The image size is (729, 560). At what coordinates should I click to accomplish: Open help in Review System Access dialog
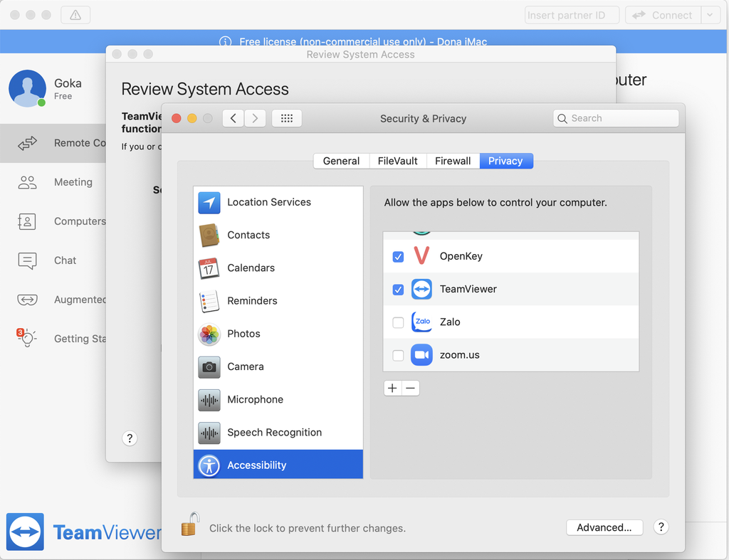click(x=130, y=438)
